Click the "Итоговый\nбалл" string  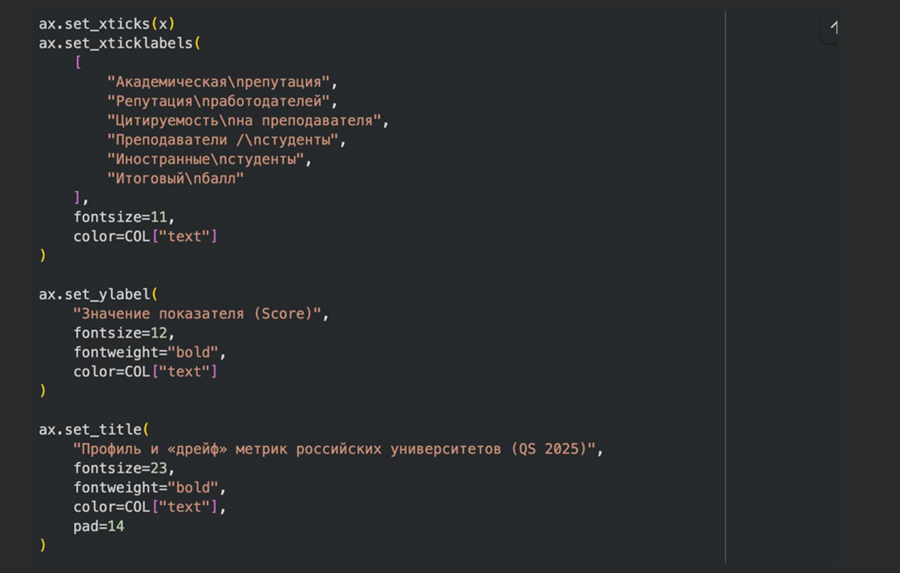pos(175,178)
